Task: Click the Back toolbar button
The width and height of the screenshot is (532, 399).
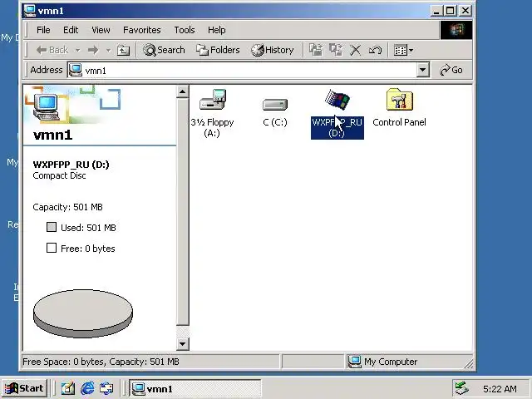Action: 52,50
